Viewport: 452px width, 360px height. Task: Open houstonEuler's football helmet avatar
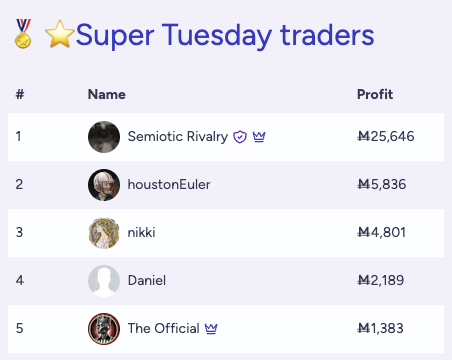[x=104, y=185]
